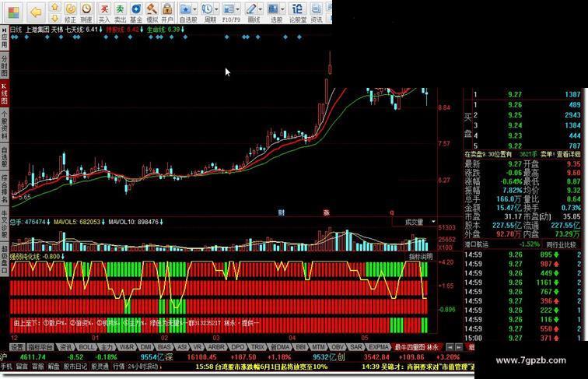Select the ARBR indicator tab
Screen dimensions: 588x379
point(216,347)
